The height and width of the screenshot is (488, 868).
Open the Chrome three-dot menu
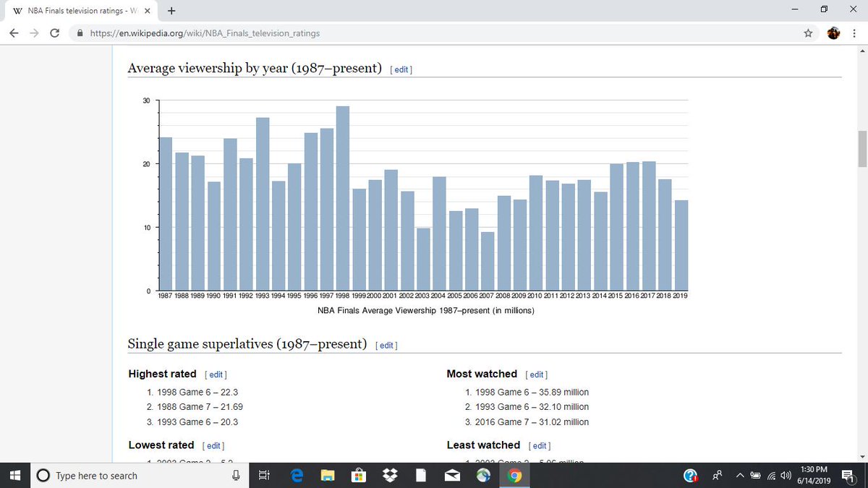855,33
